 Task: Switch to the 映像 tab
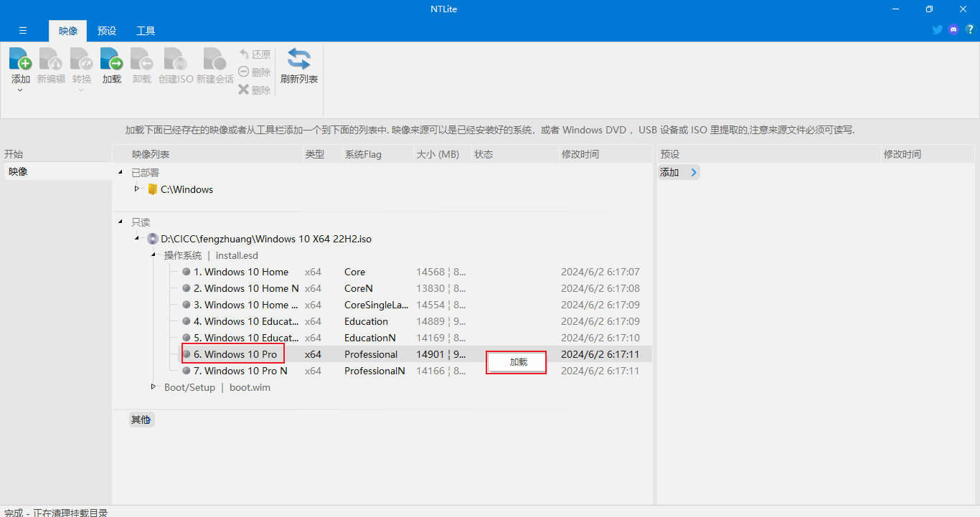coord(68,31)
